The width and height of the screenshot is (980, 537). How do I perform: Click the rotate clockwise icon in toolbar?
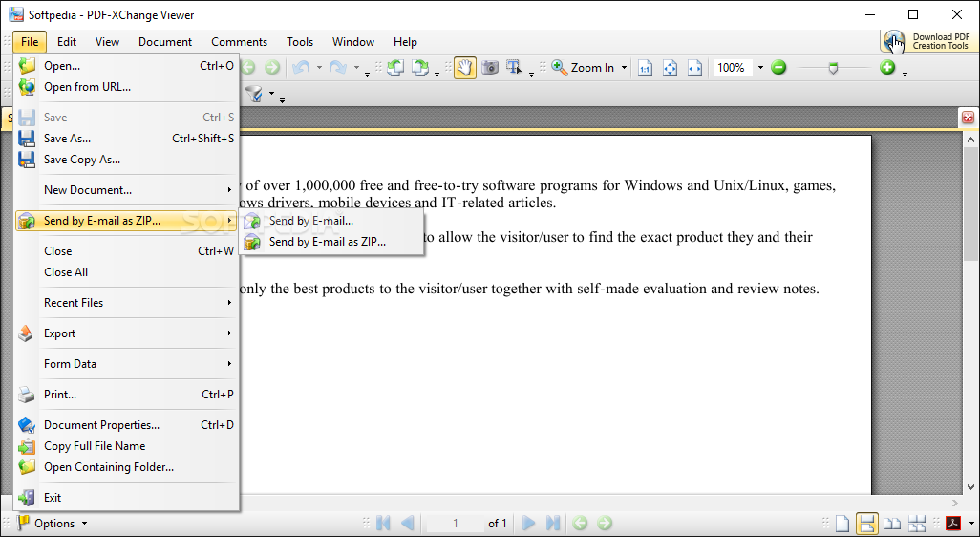pyautogui.click(x=420, y=68)
